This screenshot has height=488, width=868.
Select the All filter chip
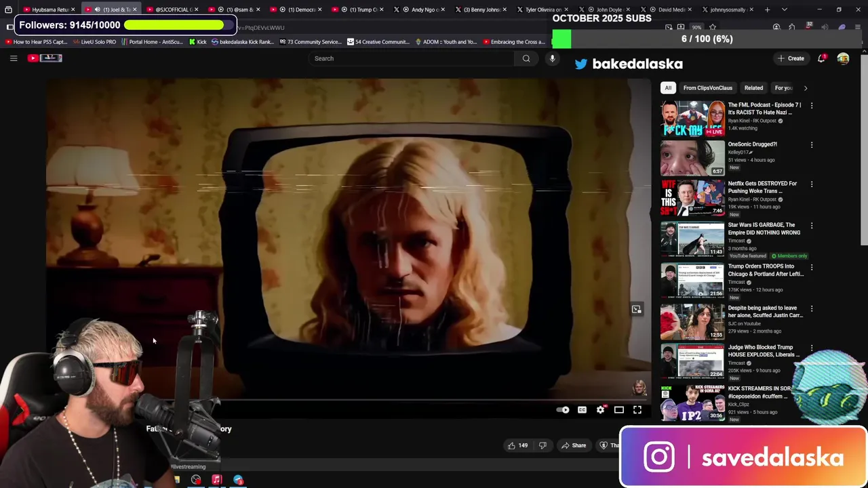[x=668, y=87]
